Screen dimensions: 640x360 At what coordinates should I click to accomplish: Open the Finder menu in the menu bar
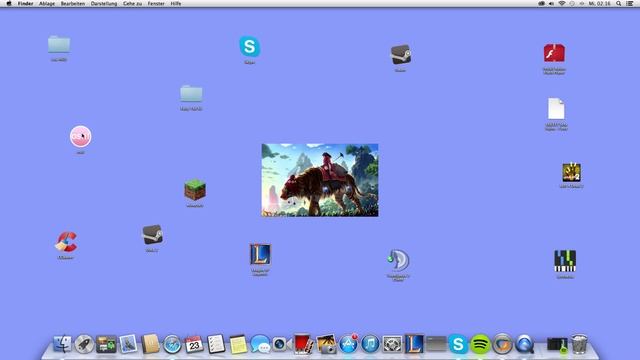click(25, 3)
